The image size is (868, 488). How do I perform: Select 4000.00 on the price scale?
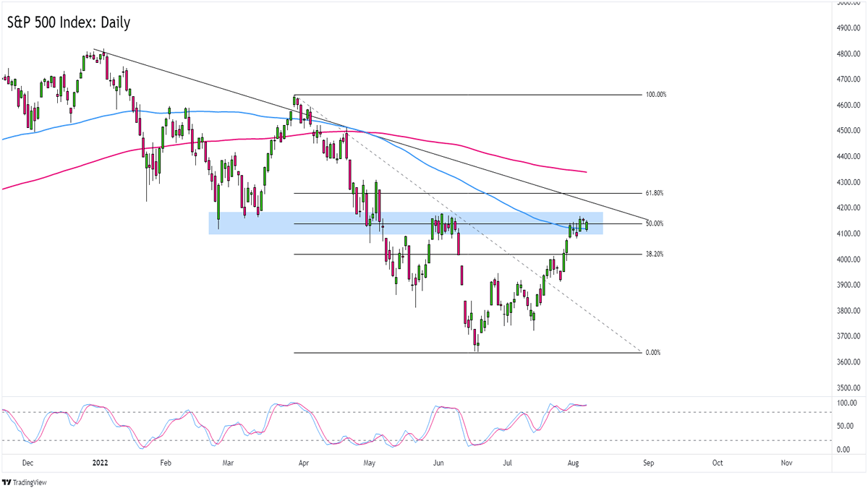point(848,260)
